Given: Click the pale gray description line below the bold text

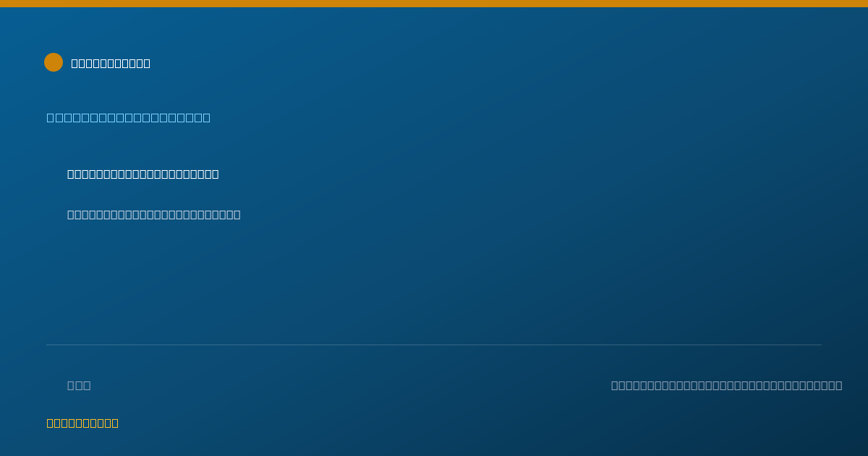Looking at the screenshot, I should 154,214.
